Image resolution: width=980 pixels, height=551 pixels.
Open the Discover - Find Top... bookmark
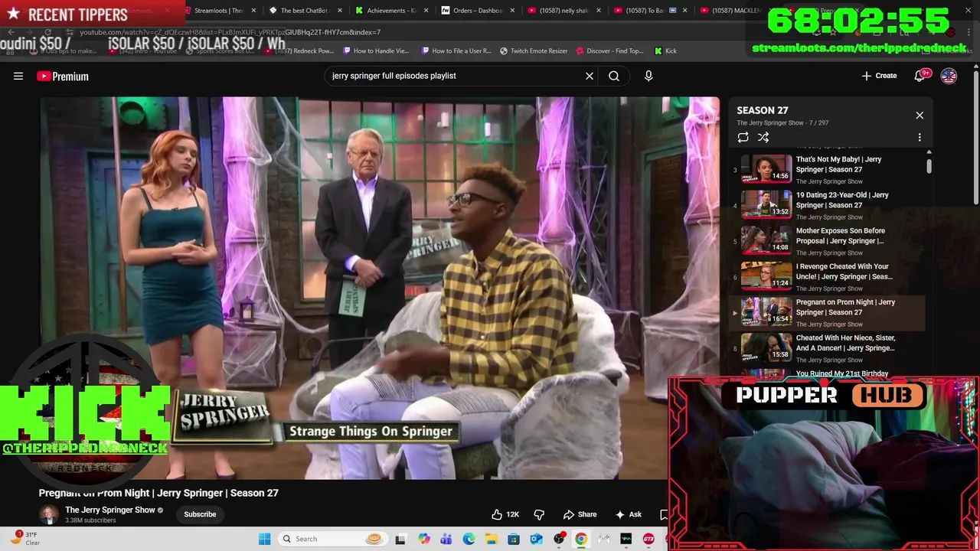pyautogui.click(x=609, y=51)
